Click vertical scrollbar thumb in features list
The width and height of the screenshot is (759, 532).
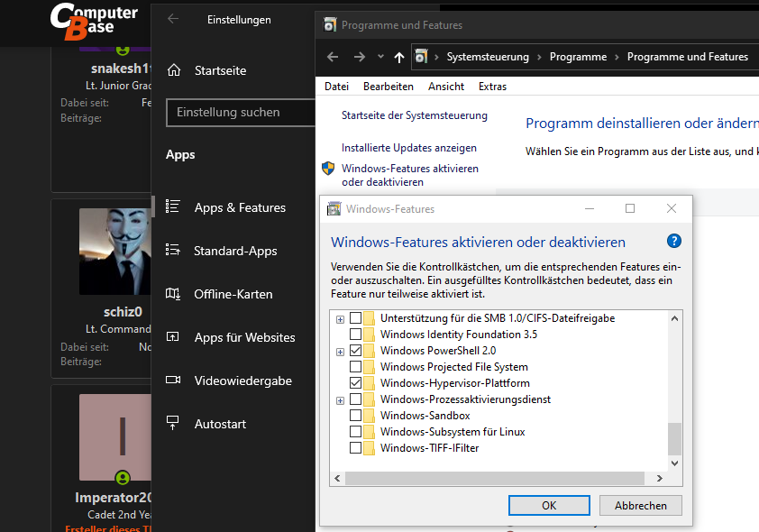pos(674,438)
